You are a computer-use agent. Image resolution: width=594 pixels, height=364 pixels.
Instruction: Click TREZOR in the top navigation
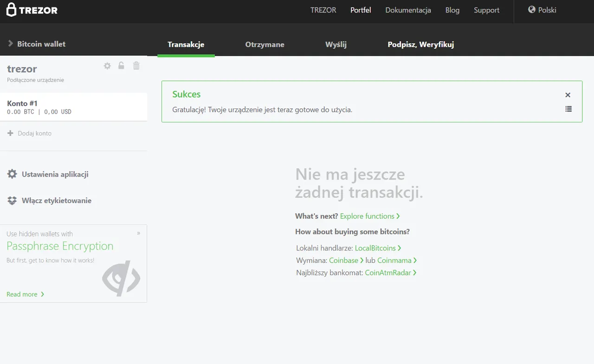tap(323, 10)
